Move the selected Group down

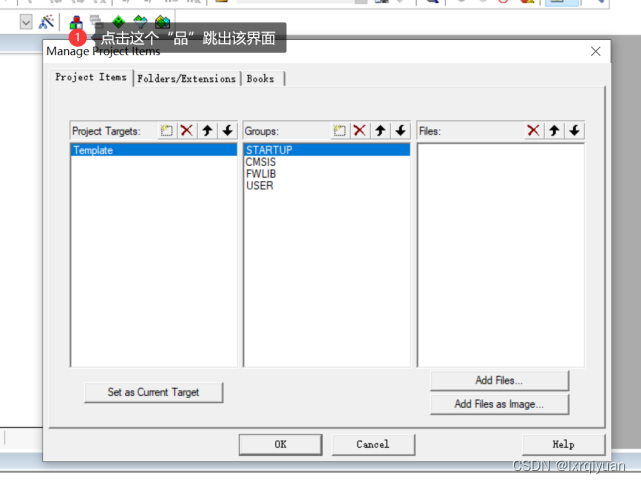point(401,131)
